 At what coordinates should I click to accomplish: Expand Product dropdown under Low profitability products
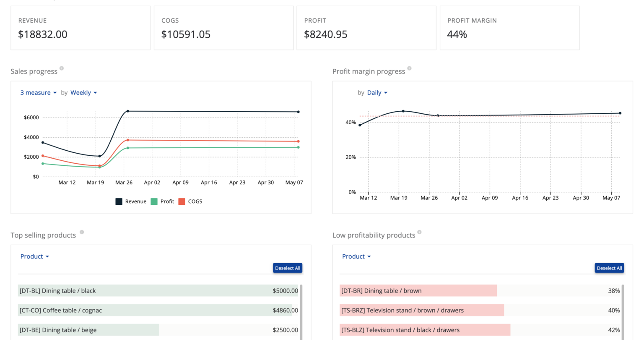tap(356, 256)
